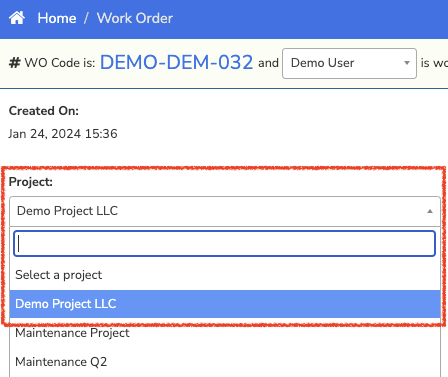Focus the project search input box
Screen dimensions: 448x377
tap(224, 244)
